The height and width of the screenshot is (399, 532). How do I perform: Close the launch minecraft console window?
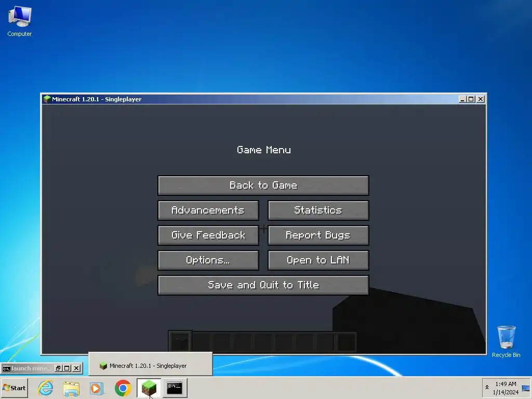[x=77, y=368]
